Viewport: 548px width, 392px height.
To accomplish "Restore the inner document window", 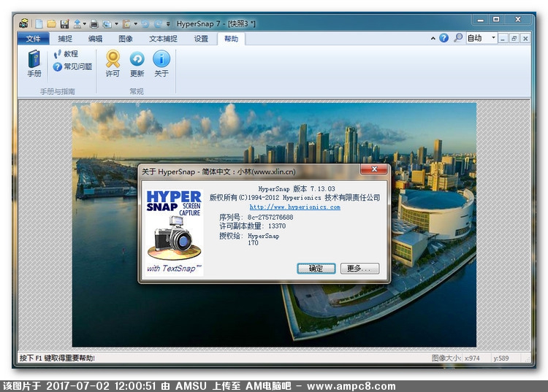I will click(514, 39).
